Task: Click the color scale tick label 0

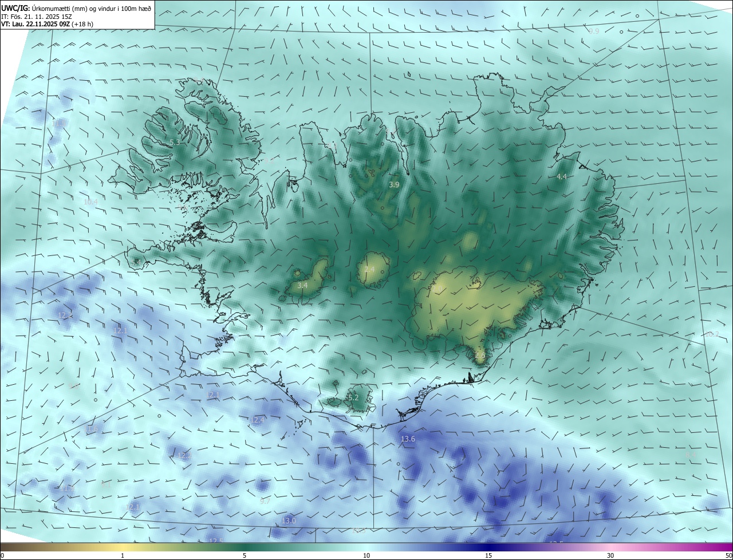Action: coord(2,556)
